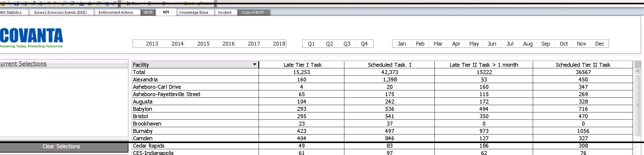Viewport: 644px width, 155px height.
Task: Select the Nov month filter
Action: tap(581, 44)
